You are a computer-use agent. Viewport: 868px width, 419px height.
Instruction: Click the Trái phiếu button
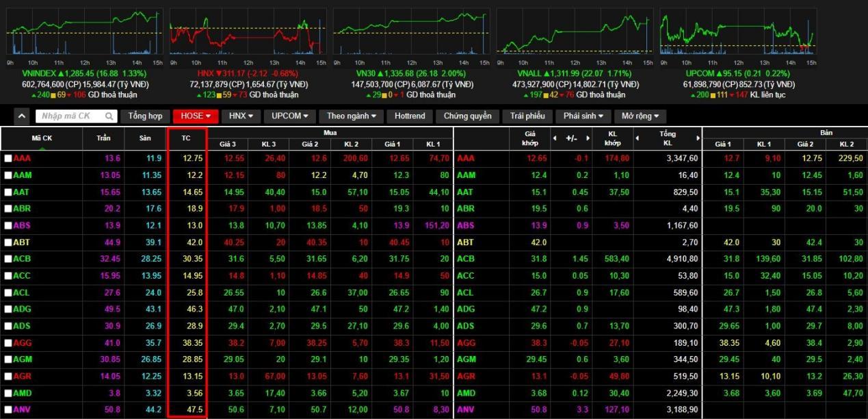click(x=527, y=116)
